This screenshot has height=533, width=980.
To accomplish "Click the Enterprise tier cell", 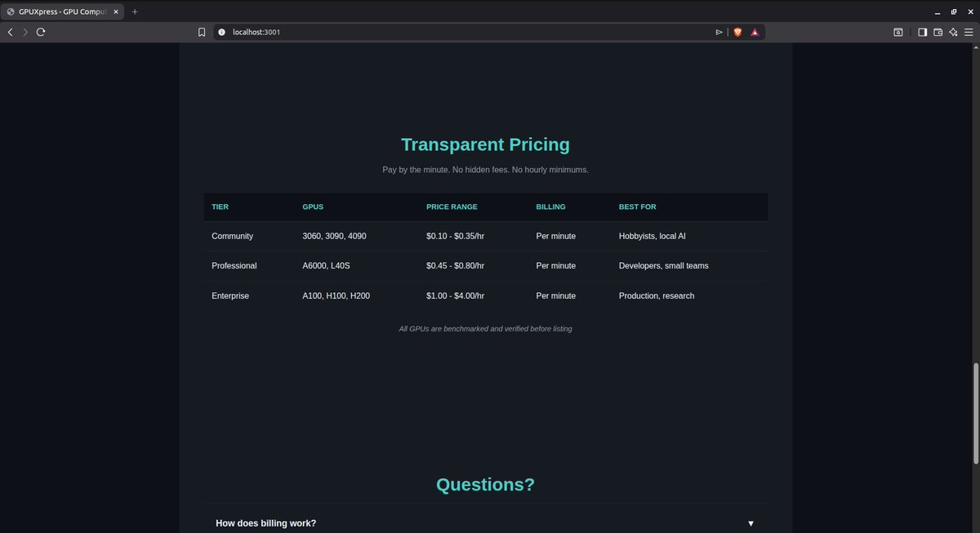I will (230, 295).
